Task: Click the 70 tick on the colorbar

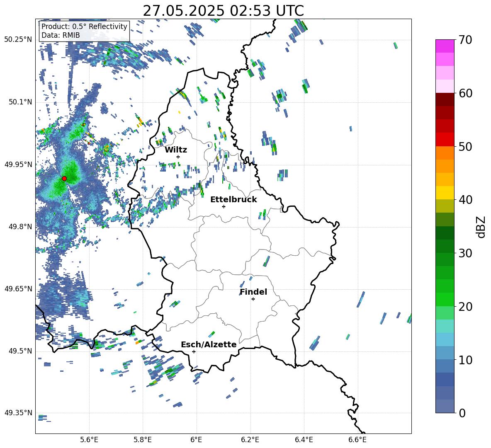Action: (465, 40)
